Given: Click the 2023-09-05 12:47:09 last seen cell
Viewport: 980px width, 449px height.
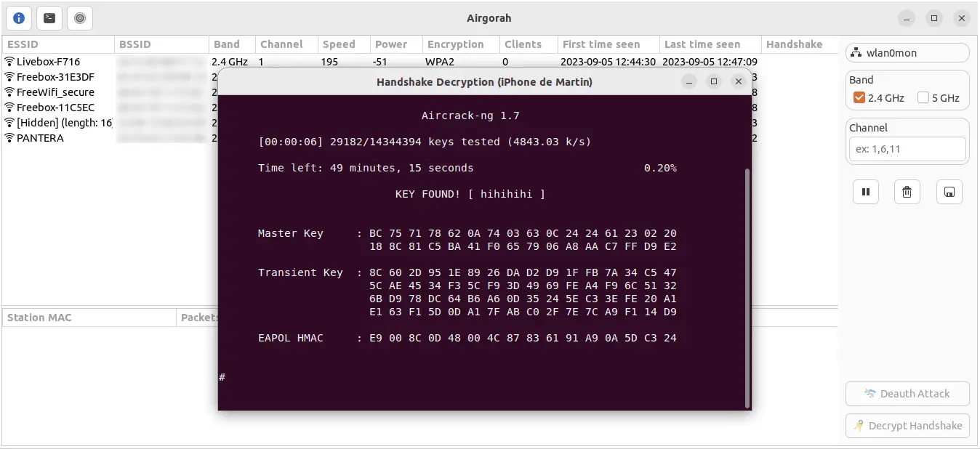Looking at the screenshot, I should 710,62.
